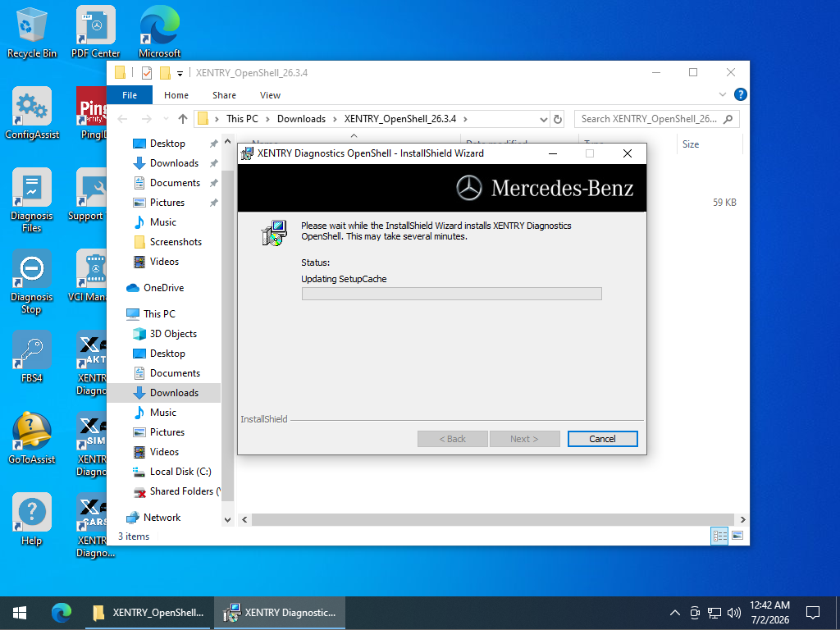Launch GoToAssist bell icon
The image size is (840, 630).
tap(32, 438)
